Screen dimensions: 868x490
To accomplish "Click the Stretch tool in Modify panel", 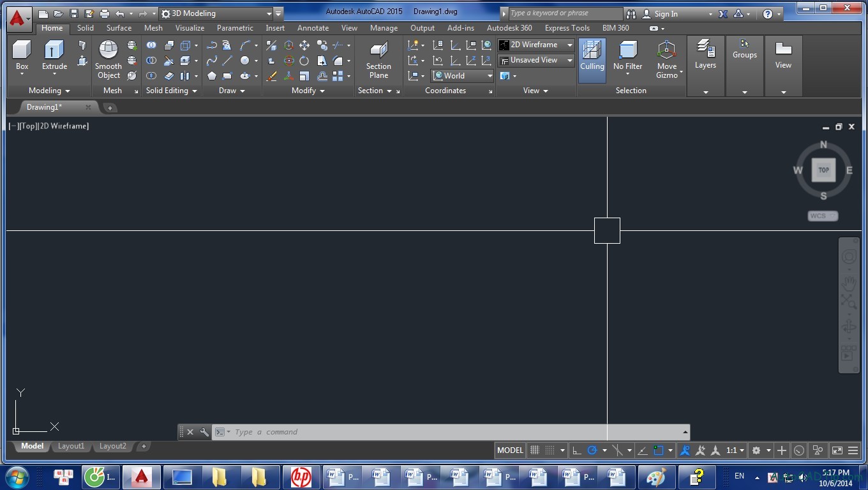I will point(322,61).
